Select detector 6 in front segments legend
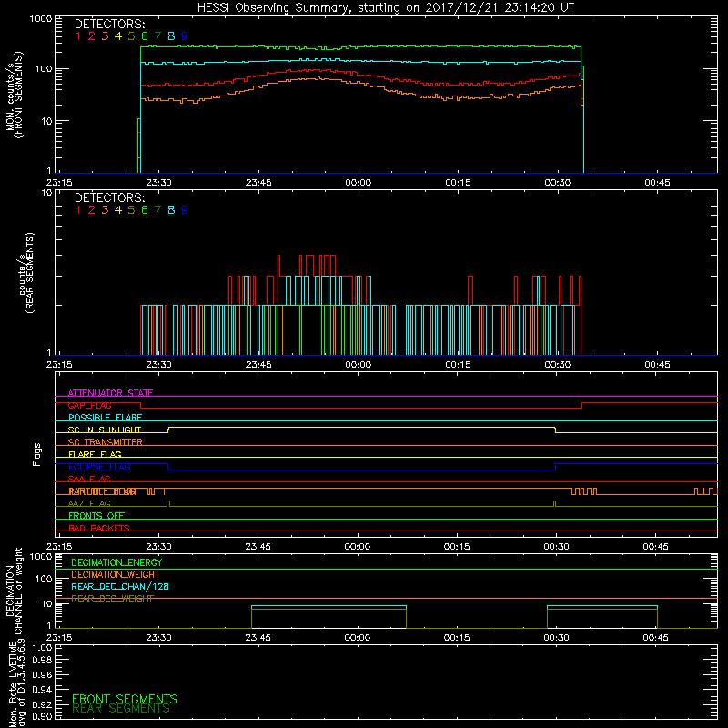728x728 pixels. point(145,36)
